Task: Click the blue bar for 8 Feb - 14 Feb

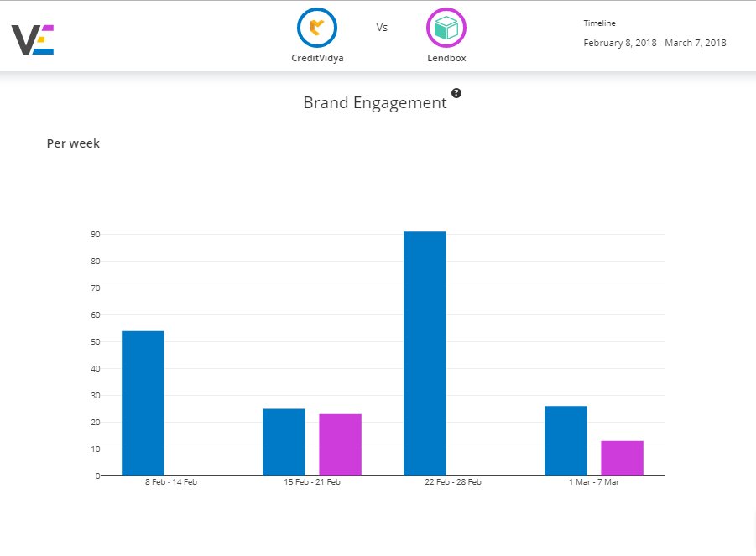Action: click(x=143, y=403)
